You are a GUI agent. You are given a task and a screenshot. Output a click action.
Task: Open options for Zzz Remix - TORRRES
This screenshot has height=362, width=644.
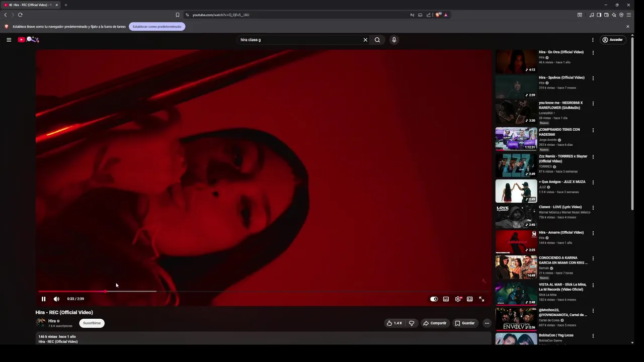(593, 156)
